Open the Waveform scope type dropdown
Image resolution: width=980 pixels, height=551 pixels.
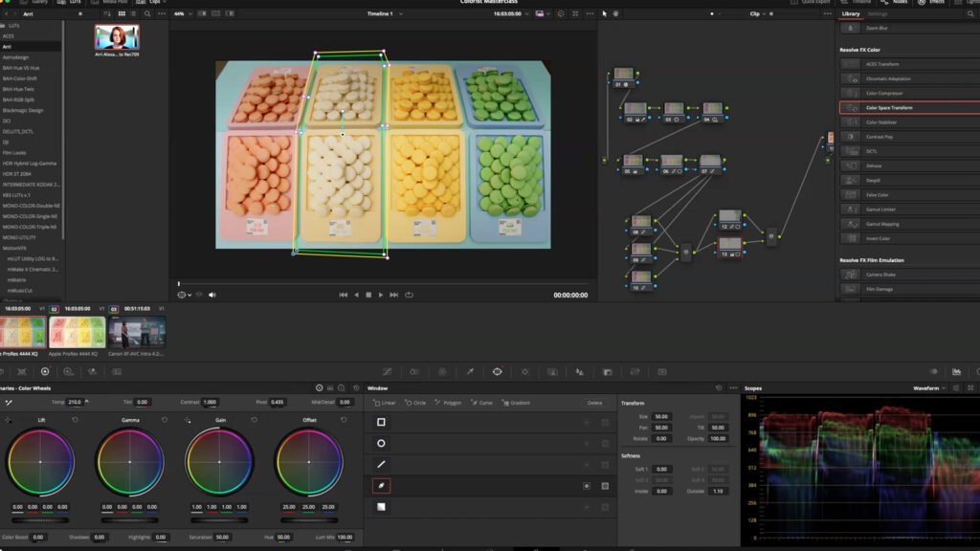click(x=929, y=388)
